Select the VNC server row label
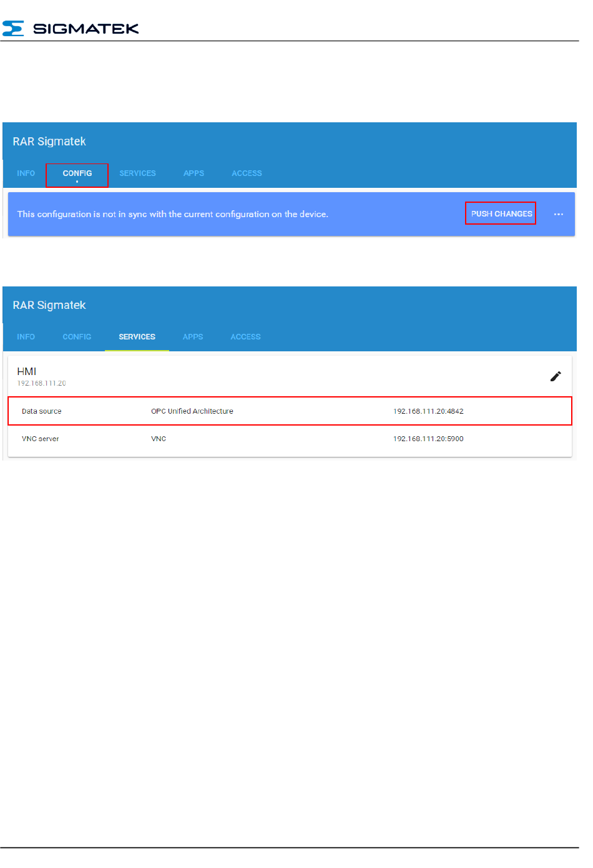This screenshot has width=593, height=868. click(41, 439)
